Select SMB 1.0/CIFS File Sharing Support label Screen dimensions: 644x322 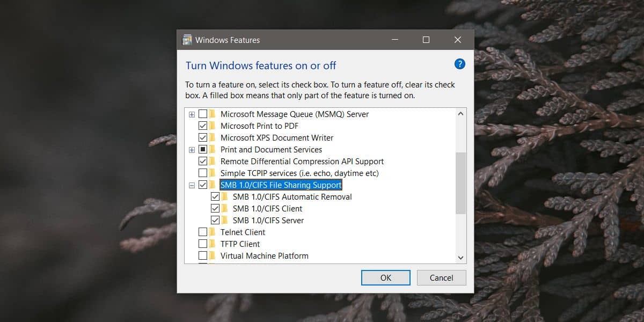pos(281,185)
